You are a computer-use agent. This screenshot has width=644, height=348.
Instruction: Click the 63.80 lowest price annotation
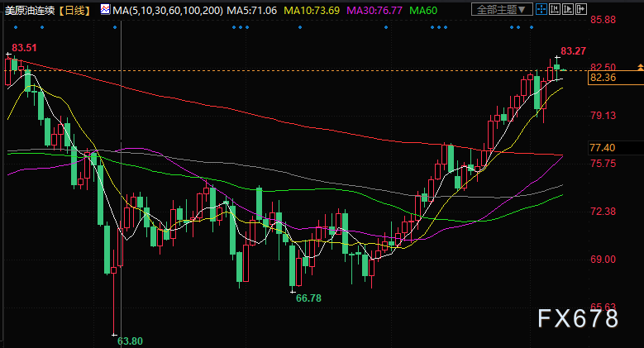[130, 341]
